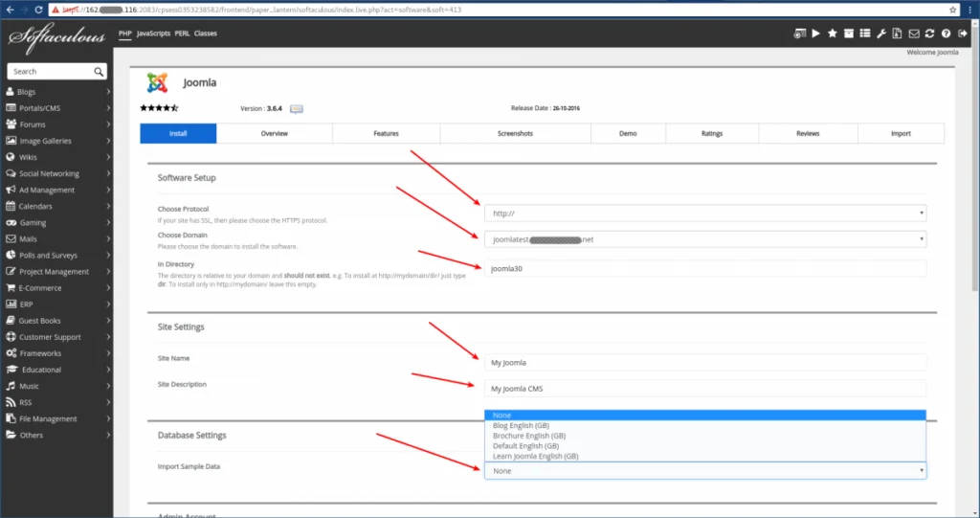Switch to the Reviews tab

coord(808,133)
